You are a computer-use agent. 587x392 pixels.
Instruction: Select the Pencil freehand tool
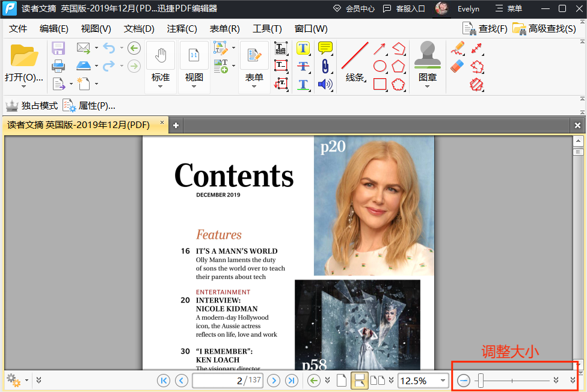[458, 48]
